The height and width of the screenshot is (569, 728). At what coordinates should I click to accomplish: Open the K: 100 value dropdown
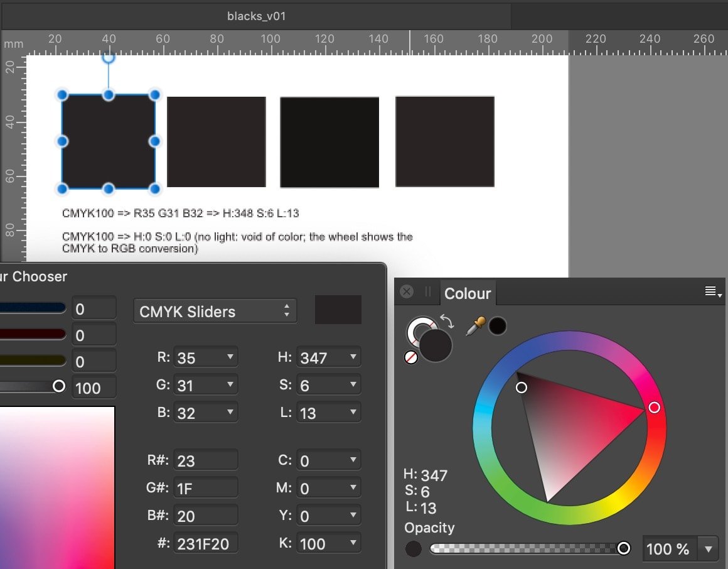click(x=353, y=543)
